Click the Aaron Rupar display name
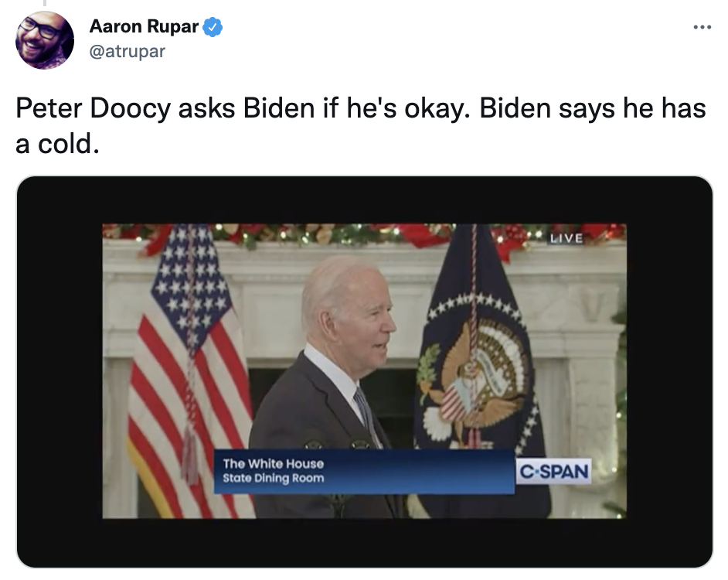 (x=144, y=26)
